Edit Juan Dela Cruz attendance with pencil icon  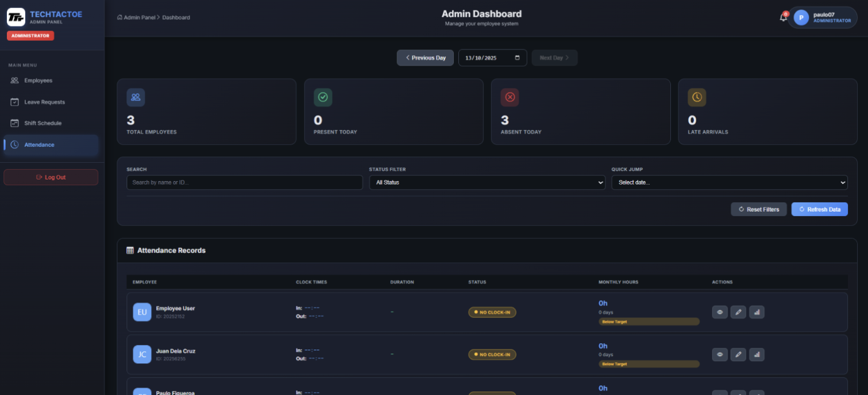(x=738, y=355)
